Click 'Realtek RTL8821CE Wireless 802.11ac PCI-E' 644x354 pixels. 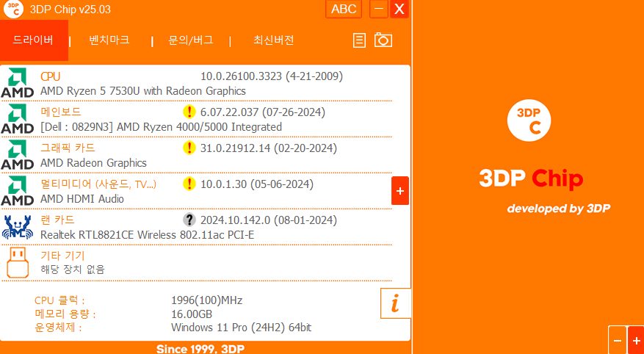[x=147, y=235]
